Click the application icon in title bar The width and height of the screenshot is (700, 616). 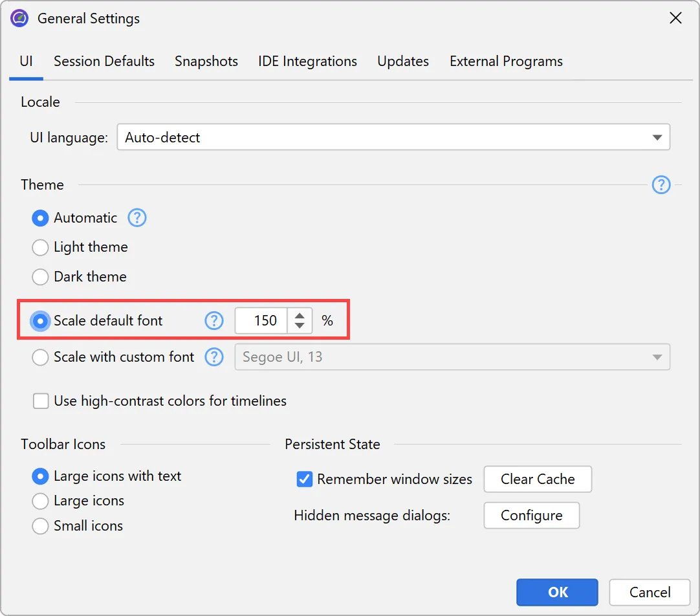(19, 18)
